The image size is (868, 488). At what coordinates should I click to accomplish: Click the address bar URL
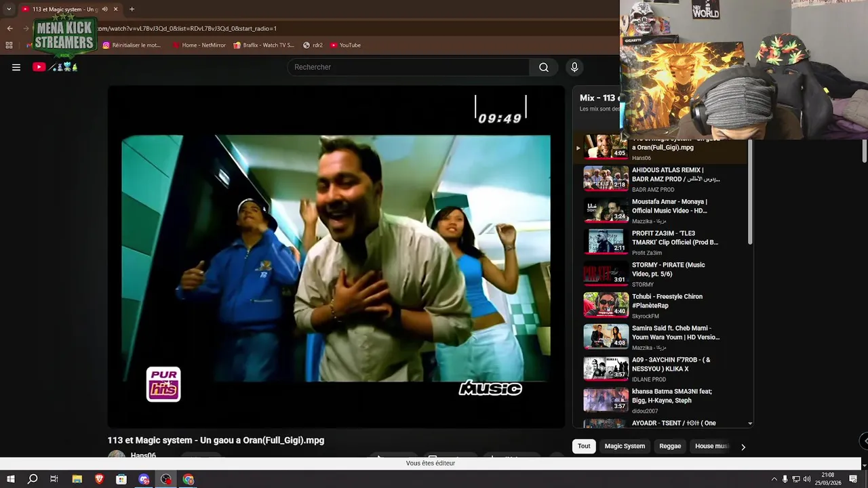coord(187,28)
